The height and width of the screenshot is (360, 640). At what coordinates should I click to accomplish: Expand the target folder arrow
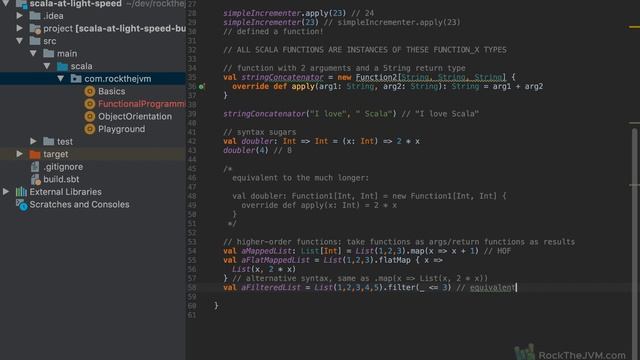coord(19,154)
